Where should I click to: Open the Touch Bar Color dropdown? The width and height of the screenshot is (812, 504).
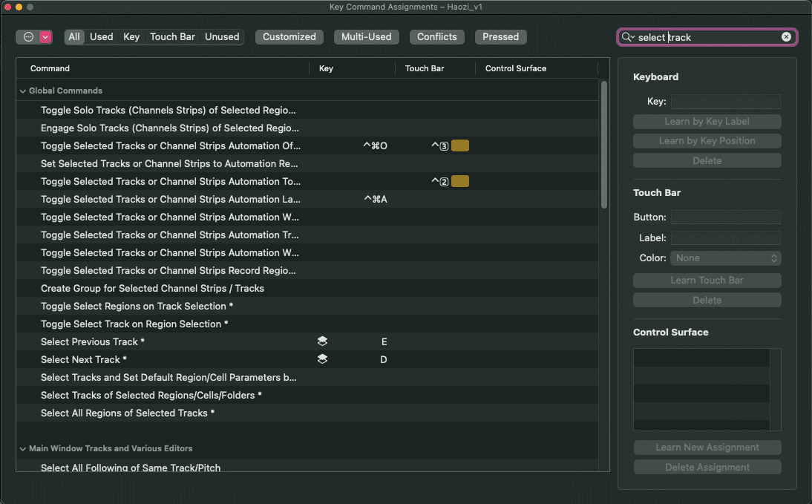click(x=725, y=258)
